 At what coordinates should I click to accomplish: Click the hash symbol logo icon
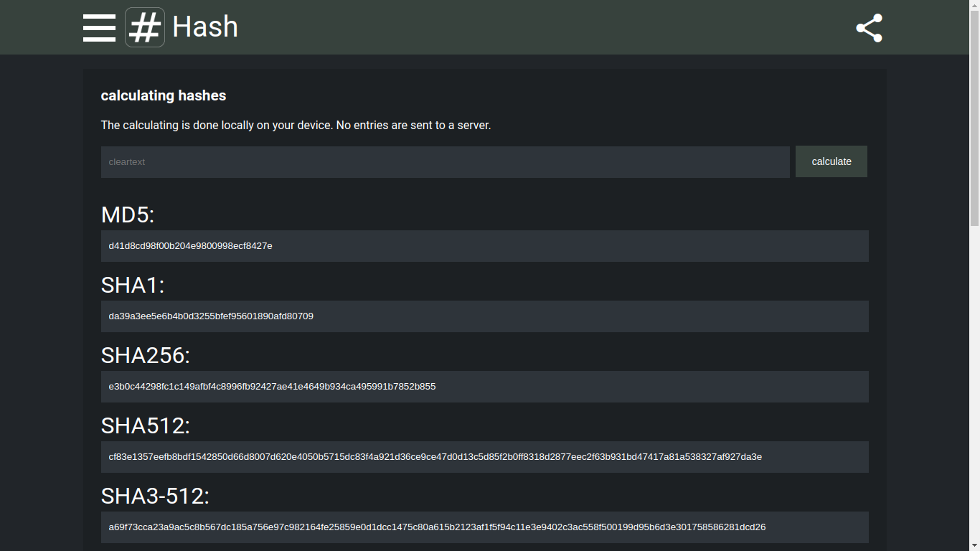(x=145, y=28)
